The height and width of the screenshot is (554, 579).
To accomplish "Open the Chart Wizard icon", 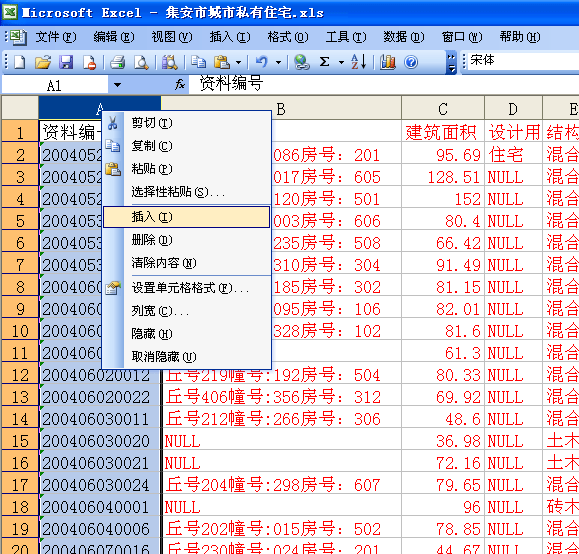I will pyautogui.click(x=387, y=62).
